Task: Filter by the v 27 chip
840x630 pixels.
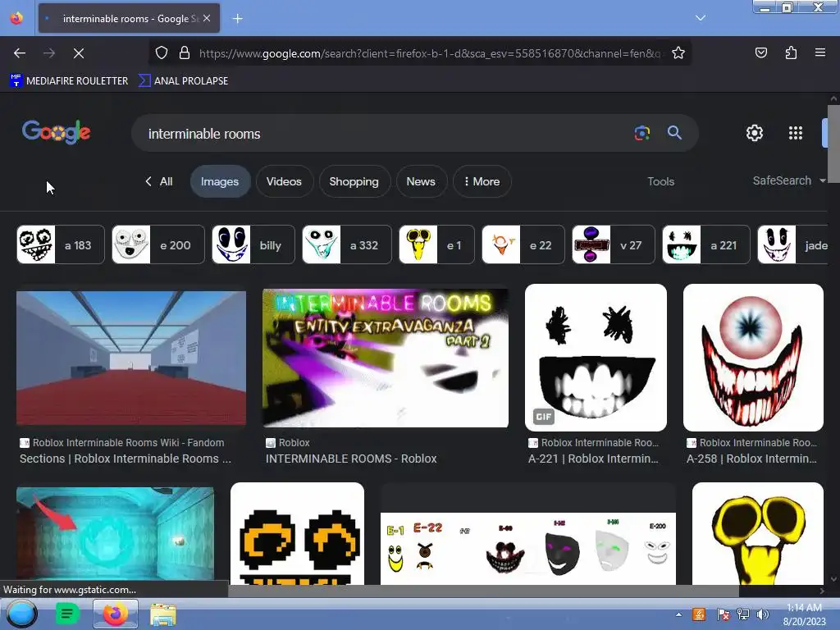Action: point(614,244)
